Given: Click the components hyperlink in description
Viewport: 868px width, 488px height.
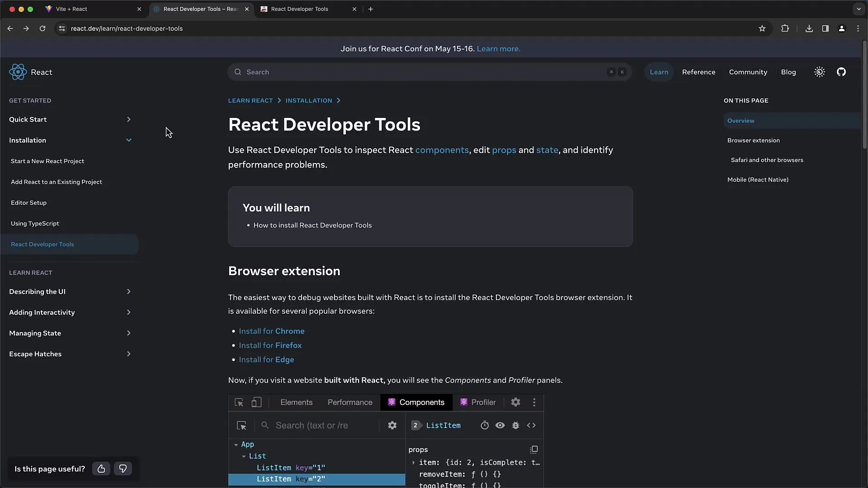Looking at the screenshot, I should click(x=442, y=150).
